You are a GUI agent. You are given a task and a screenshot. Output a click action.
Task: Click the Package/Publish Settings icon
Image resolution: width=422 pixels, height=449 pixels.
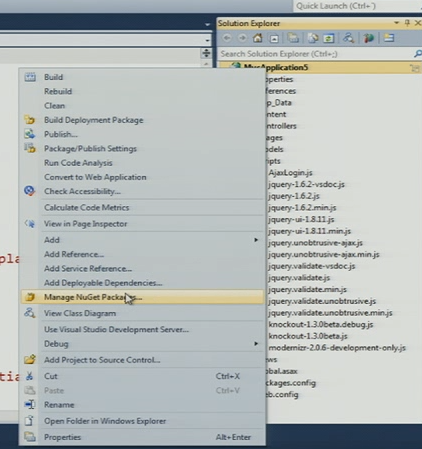[30, 148]
